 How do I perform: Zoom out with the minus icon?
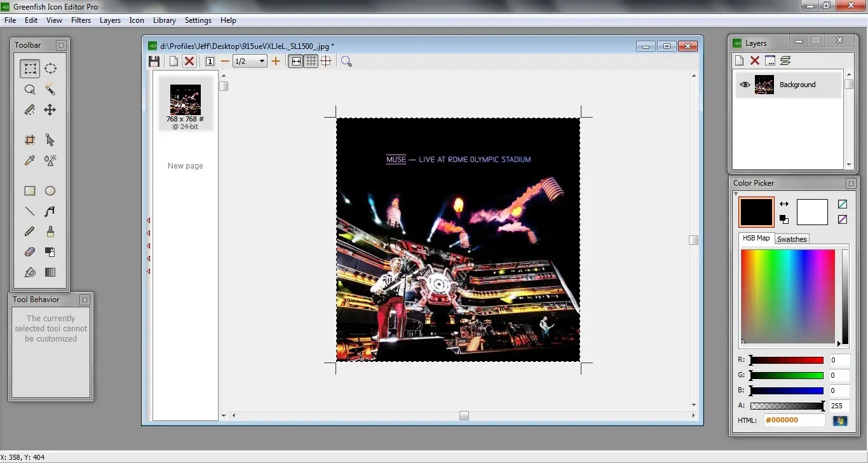(224, 61)
